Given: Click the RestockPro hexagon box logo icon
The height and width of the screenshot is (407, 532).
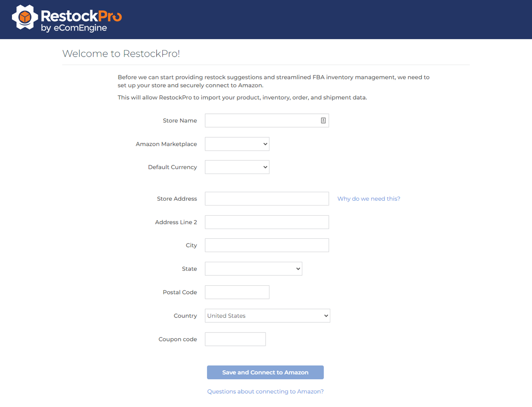Looking at the screenshot, I should tap(25, 18).
